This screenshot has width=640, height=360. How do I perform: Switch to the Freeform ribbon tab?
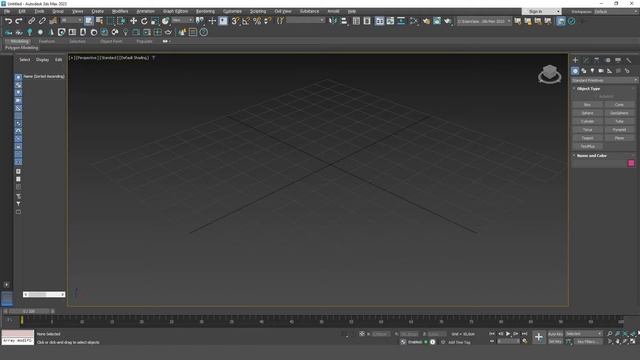pos(47,41)
